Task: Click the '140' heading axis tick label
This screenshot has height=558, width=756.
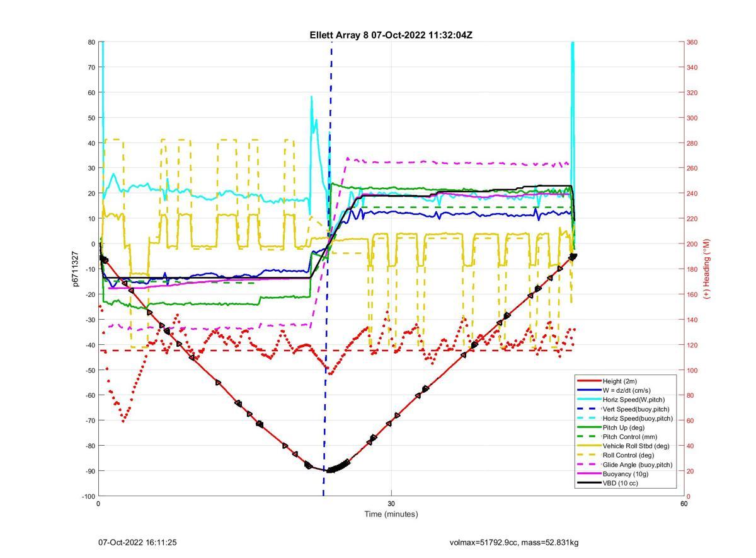Action: tap(692, 320)
